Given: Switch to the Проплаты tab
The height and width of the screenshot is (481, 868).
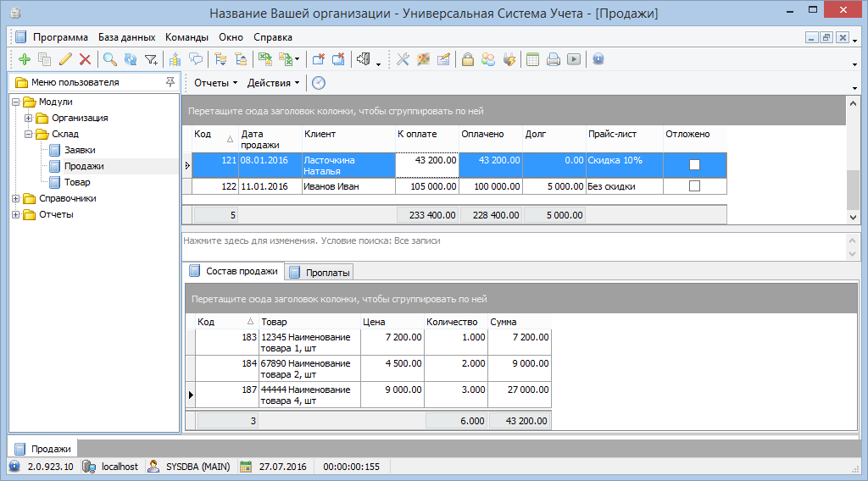Looking at the screenshot, I should click(x=320, y=272).
